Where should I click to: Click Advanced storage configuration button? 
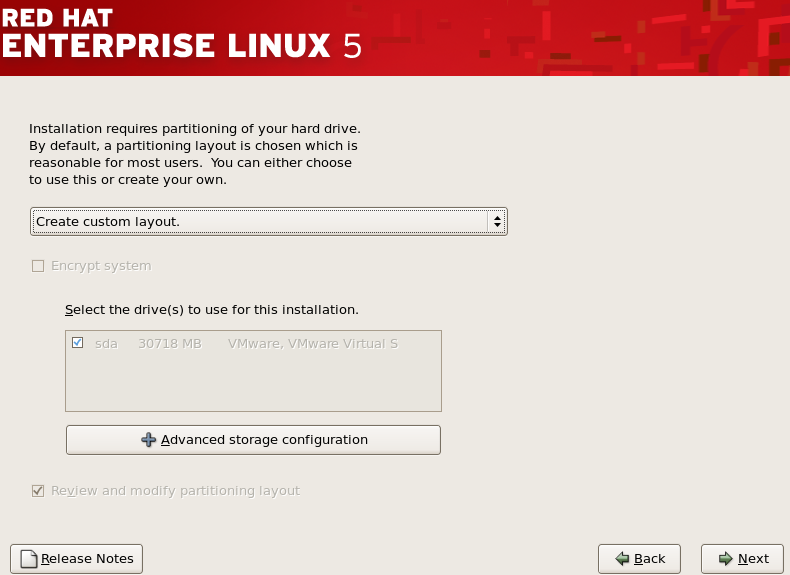click(x=253, y=440)
